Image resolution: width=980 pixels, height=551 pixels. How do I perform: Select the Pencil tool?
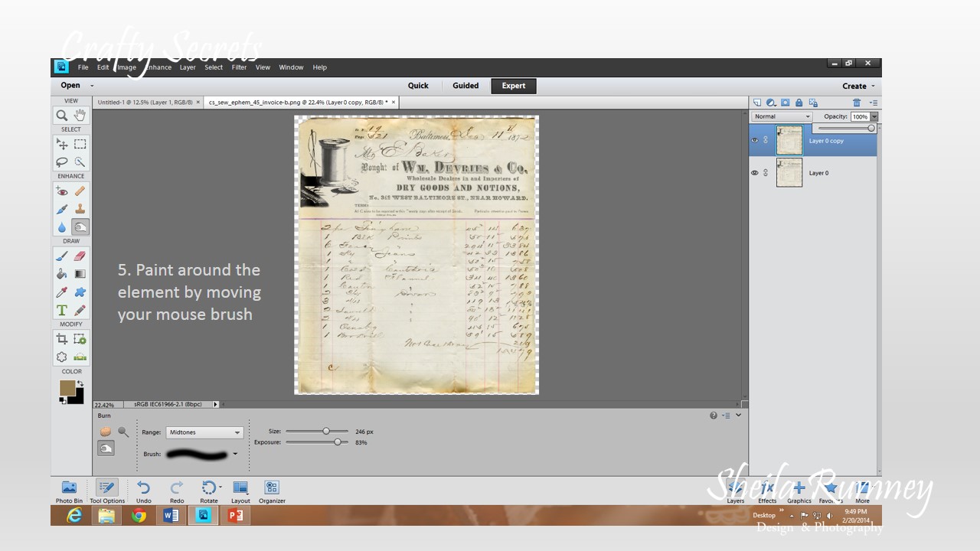tap(80, 310)
